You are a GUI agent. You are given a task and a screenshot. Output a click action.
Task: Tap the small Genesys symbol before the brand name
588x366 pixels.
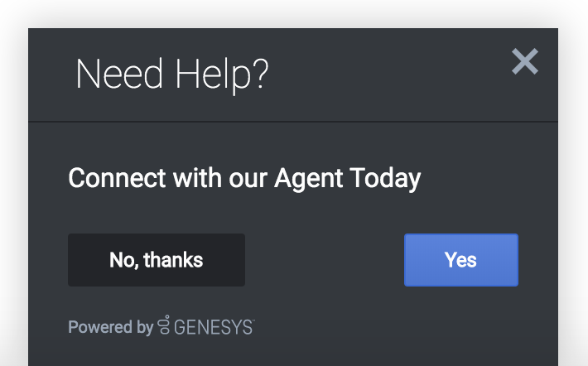click(164, 326)
